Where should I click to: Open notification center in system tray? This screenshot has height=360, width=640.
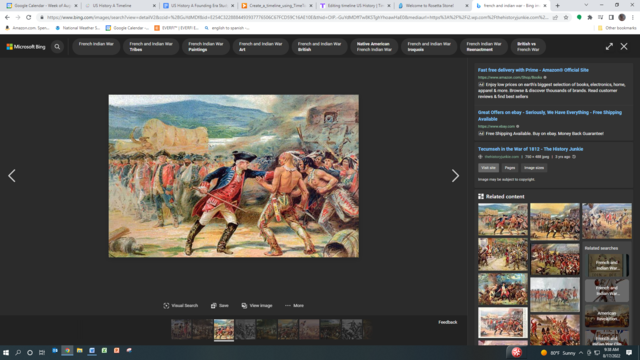(629, 352)
